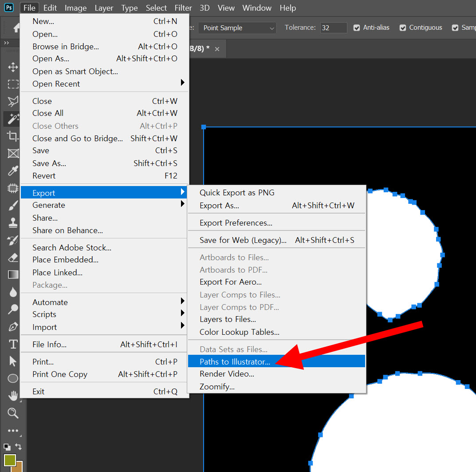The image size is (476, 472).
Task: Expand the Open Recent submenu
Action: [x=105, y=83]
